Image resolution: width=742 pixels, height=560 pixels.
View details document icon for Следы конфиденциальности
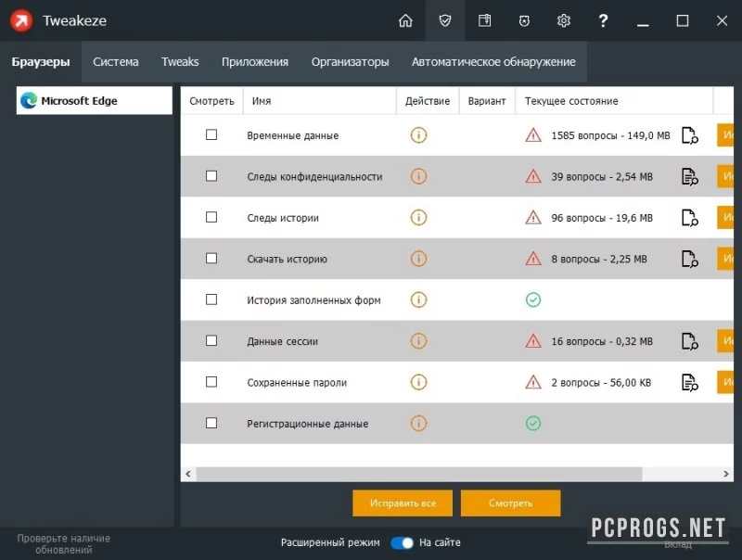coord(689,177)
